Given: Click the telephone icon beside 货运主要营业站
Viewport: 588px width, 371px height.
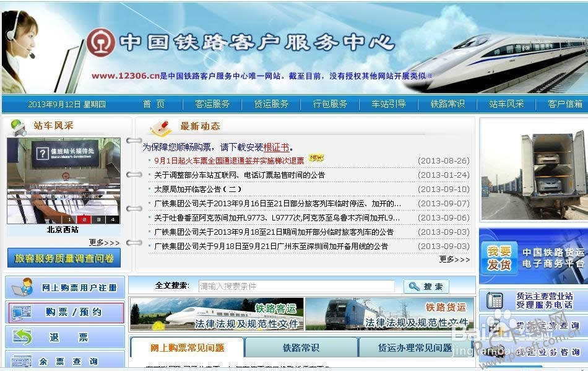Looking at the screenshot, I should click(495, 300).
